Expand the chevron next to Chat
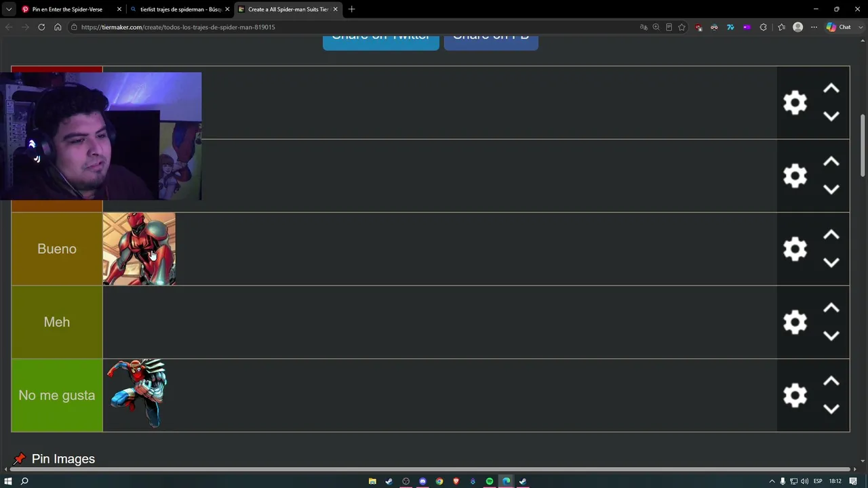 pyautogui.click(x=859, y=27)
